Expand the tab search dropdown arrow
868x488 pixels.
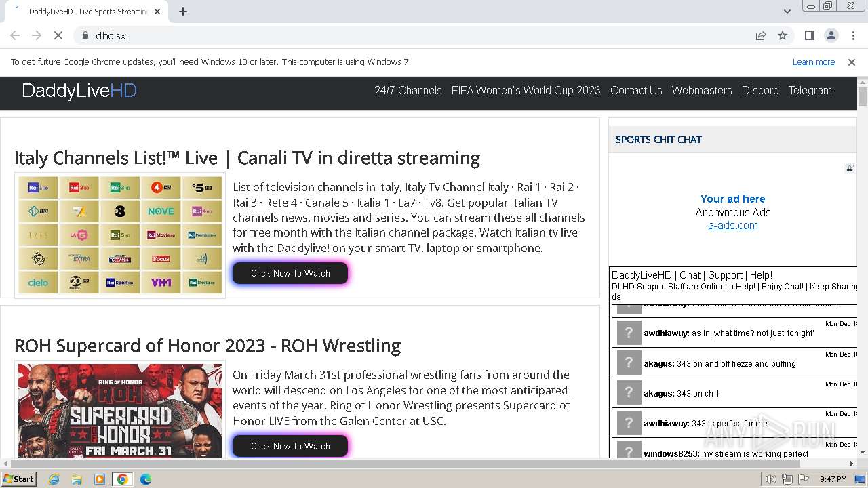(x=787, y=12)
